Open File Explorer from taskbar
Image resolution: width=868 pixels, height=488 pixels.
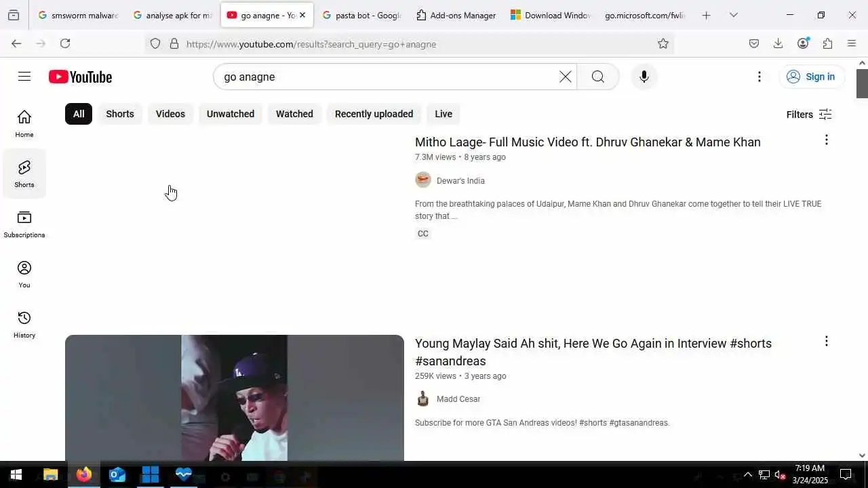click(50, 474)
